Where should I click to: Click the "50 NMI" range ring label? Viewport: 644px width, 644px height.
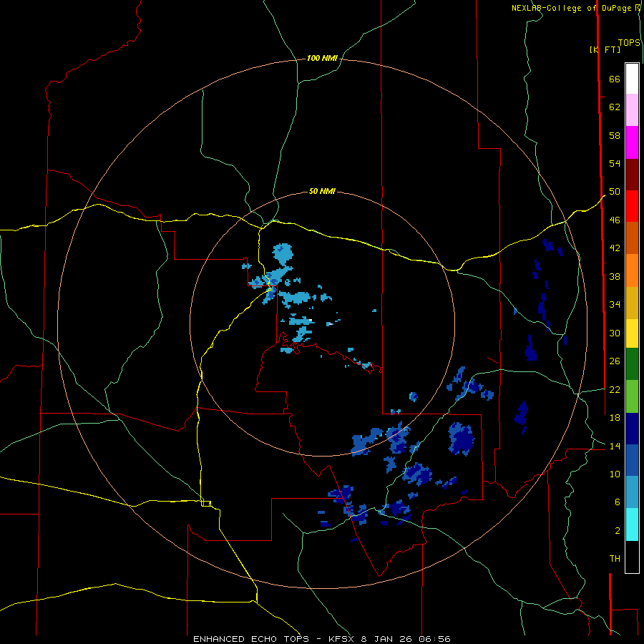[x=322, y=191]
